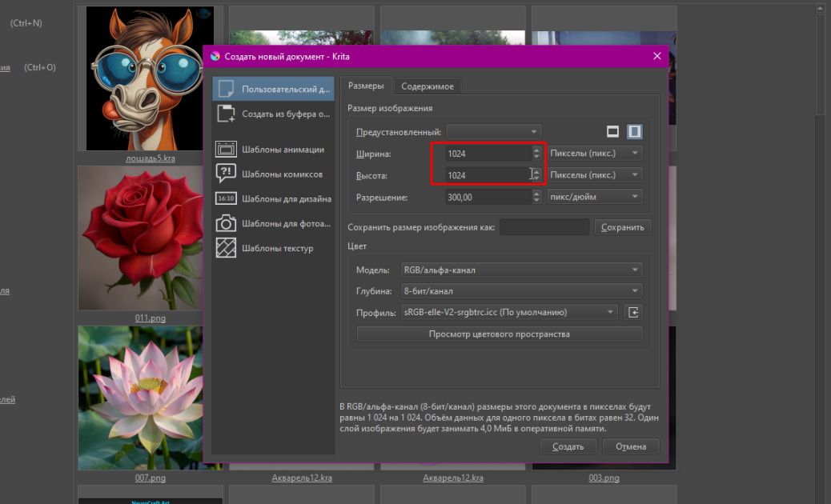Open the red rose thumbnail
The width and height of the screenshot is (831, 504).
pyautogui.click(x=140, y=238)
